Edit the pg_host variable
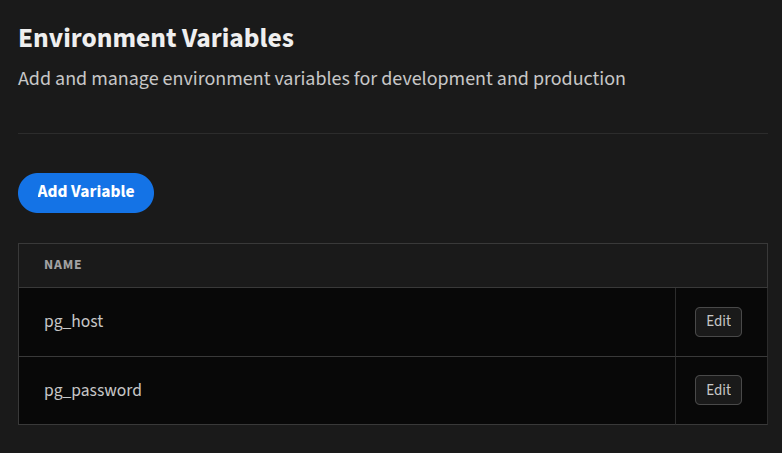 [718, 322]
